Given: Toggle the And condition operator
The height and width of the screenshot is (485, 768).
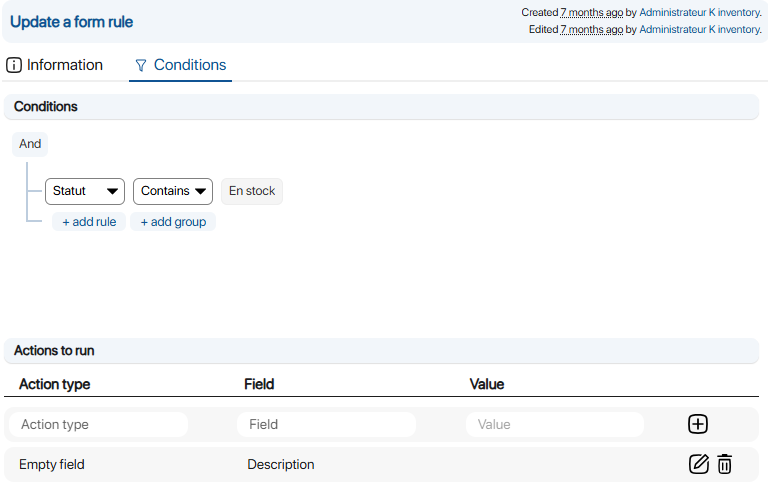Looking at the screenshot, I should 30,144.
